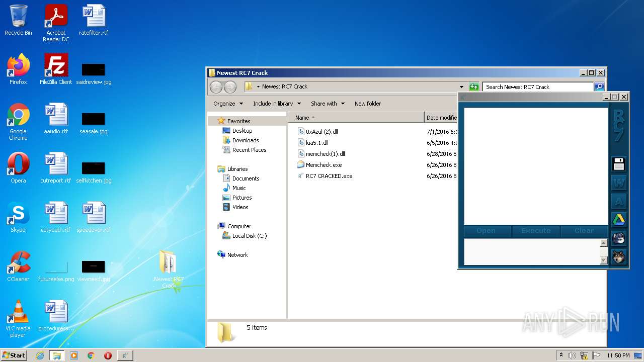The height and width of the screenshot is (362, 644).
Task: Select the Memcheck.exe file
Action: (324, 165)
